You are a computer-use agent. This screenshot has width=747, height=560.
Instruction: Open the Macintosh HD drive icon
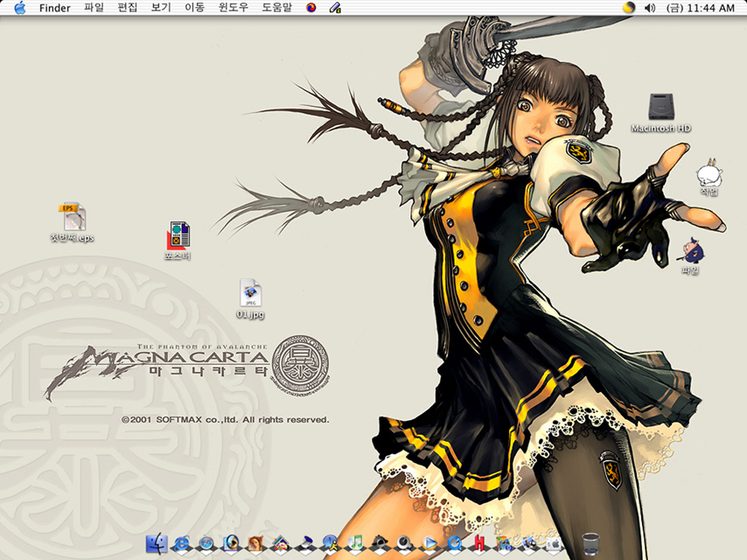click(x=660, y=107)
